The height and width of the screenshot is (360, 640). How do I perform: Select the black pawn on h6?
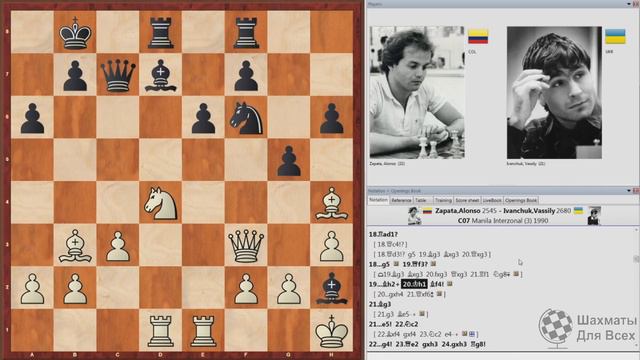pos(331,118)
